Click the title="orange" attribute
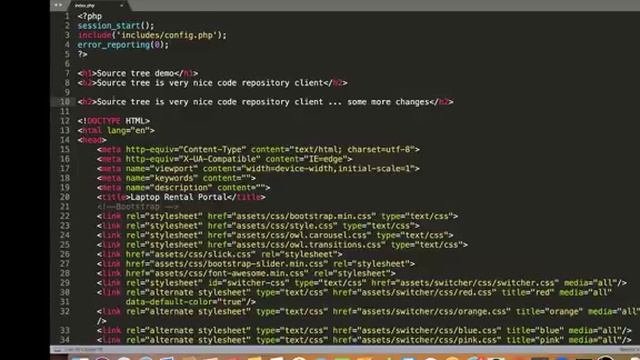 tap(549, 311)
